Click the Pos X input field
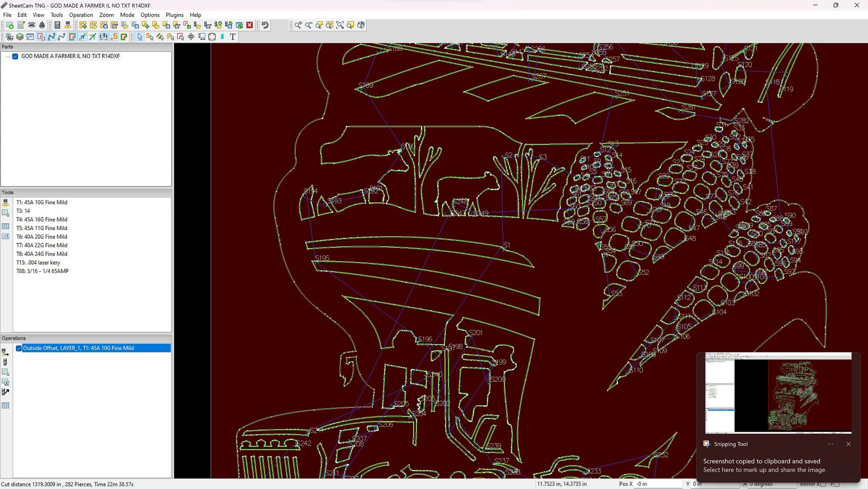 click(658, 484)
